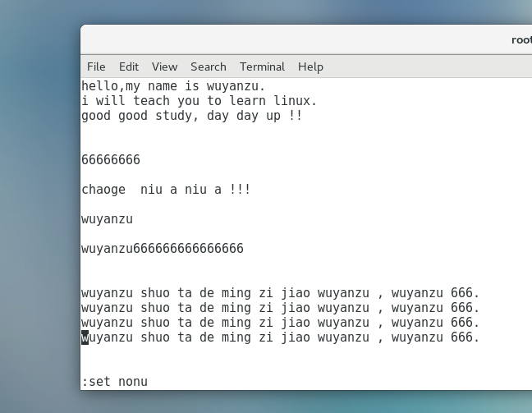Viewport: 532px width, 413px height.
Task: Click the "66666666" line
Action: [111, 160]
